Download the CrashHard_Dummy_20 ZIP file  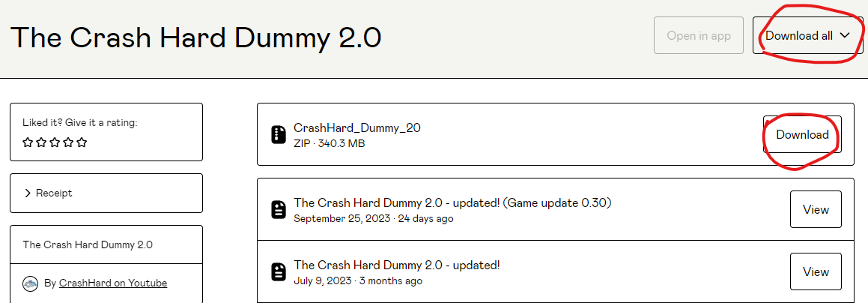(x=802, y=135)
